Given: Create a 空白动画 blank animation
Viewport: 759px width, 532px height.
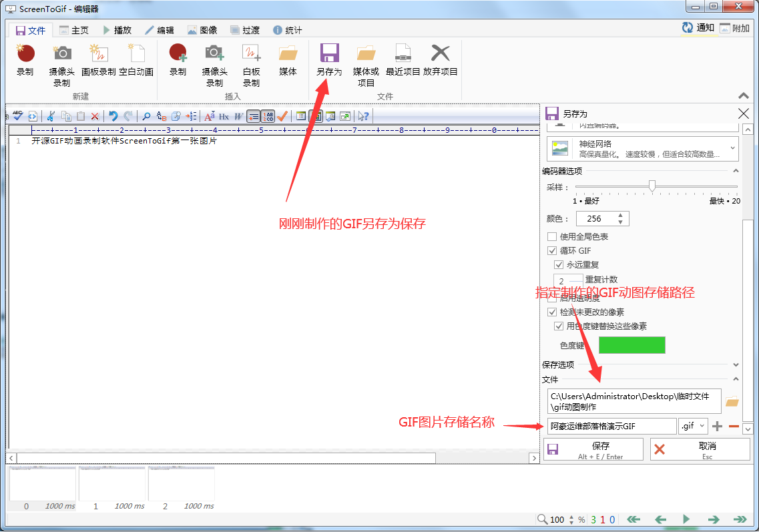Looking at the screenshot, I should point(136,54).
